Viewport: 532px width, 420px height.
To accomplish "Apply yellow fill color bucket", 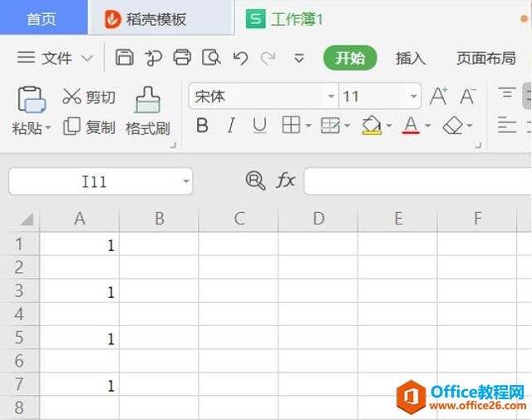I will pos(372,125).
